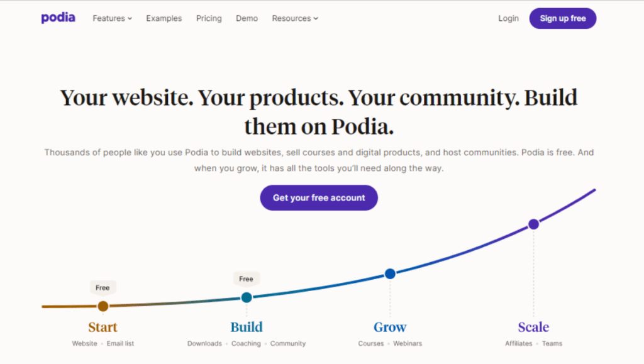Click the Sign up free button

click(562, 18)
